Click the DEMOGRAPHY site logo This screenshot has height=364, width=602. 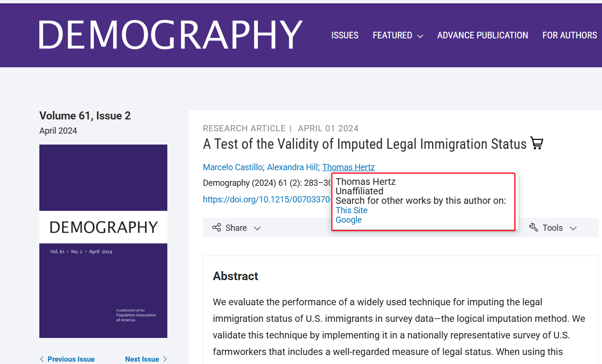[x=171, y=35]
